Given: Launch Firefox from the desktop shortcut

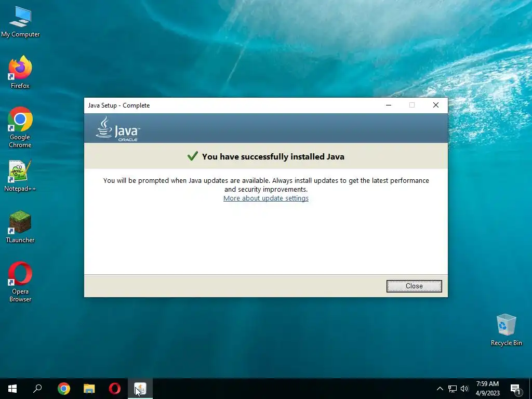Looking at the screenshot, I should coord(20,72).
